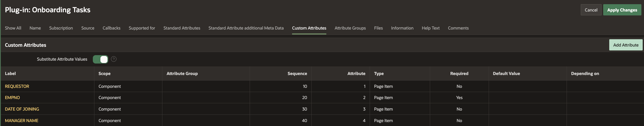The height and width of the screenshot is (126, 644).
Task: Select the Comments tab
Action: 458,28
